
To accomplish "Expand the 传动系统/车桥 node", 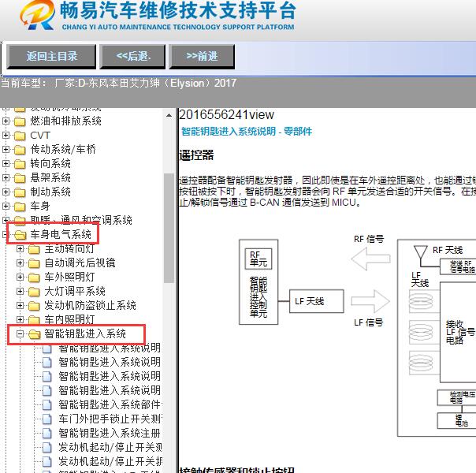I will tap(6, 149).
